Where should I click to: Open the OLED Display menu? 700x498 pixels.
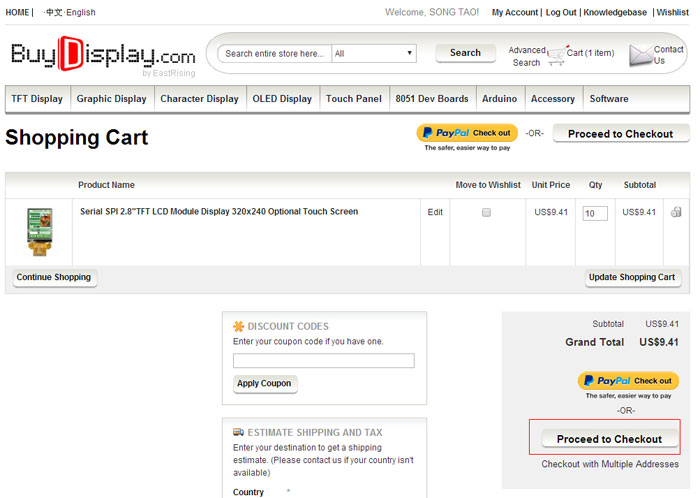coord(282,99)
